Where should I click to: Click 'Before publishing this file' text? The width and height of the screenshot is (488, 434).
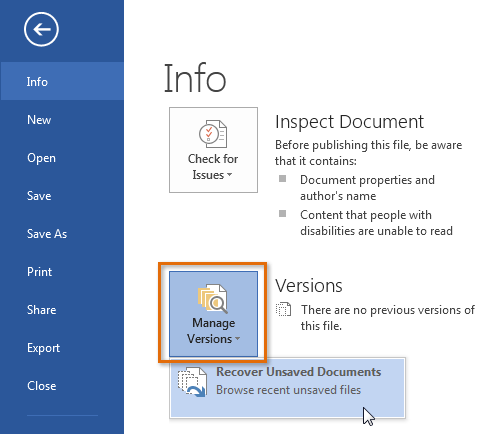(368, 153)
